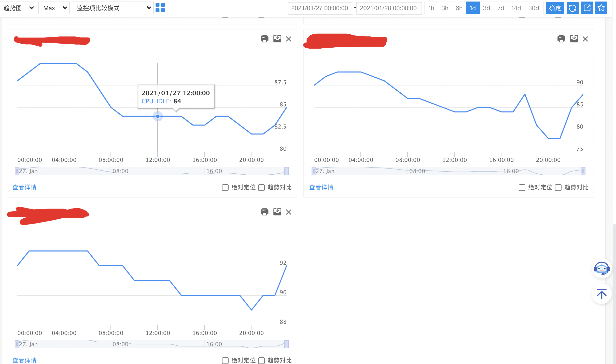Click right navigator handle of top-left chart
This screenshot has height=364, width=616.
pyautogui.click(x=286, y=171)
